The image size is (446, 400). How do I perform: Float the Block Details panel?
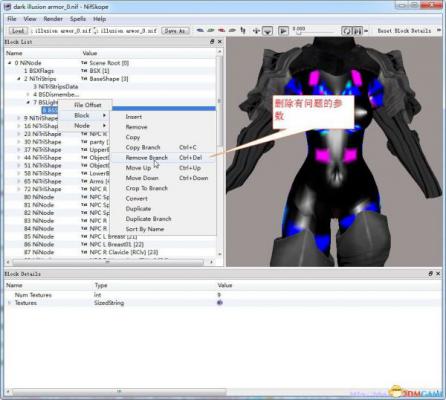[x=430, y=273]
